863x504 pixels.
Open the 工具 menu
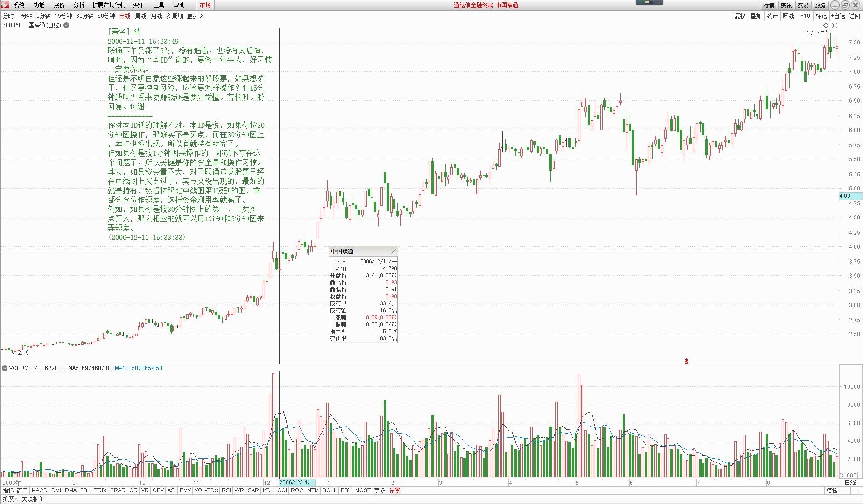159,5
